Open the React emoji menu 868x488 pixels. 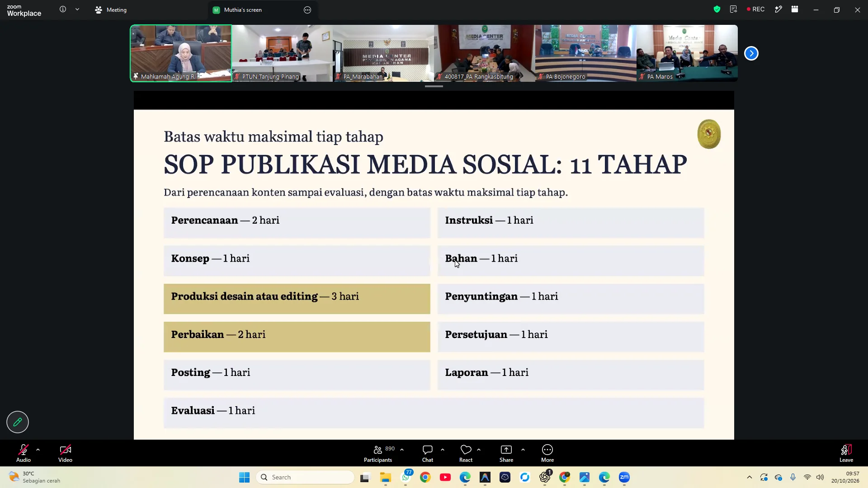[466, 453]
